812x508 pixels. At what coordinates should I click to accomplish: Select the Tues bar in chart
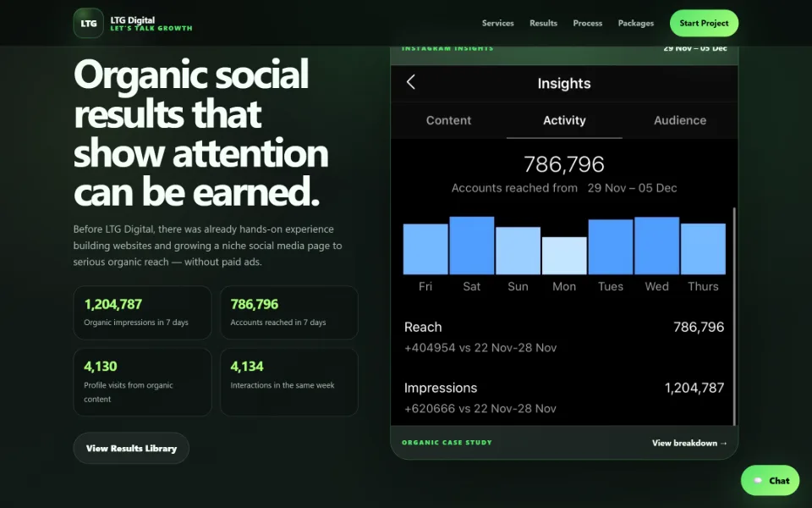point(611,246)
